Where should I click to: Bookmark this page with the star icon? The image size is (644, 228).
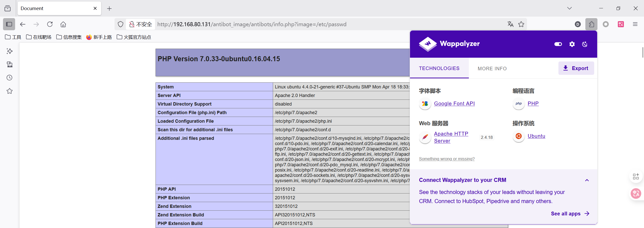[521, 24]
